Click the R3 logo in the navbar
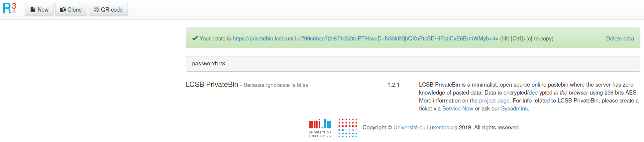The height and width of the screenshot is (142, 644). (x=9, y=8)
